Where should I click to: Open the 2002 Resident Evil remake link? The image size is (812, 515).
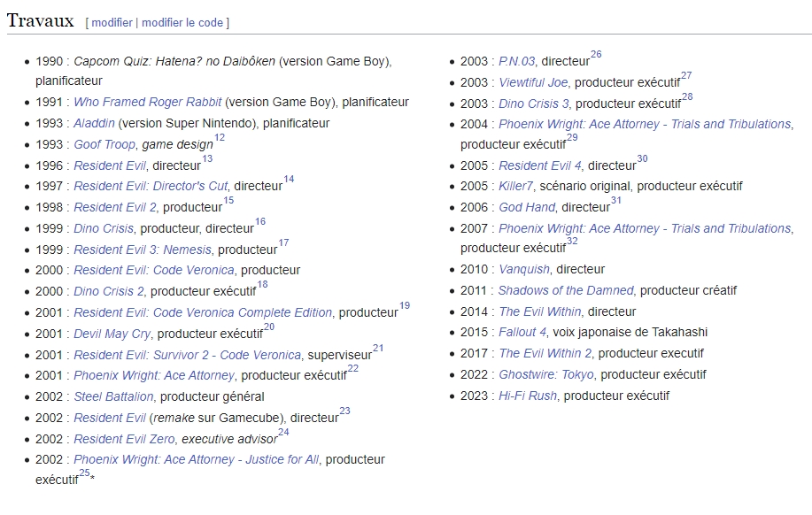pos(110,418)
